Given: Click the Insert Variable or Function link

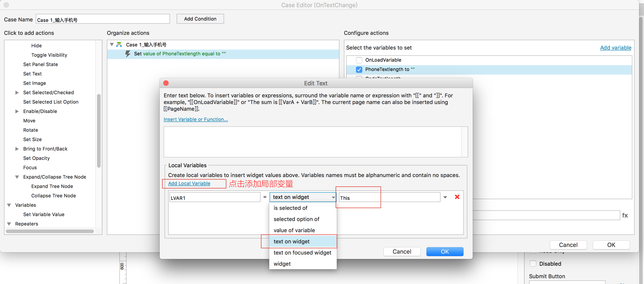Looking at the screenshot, I should [x=195, y=119].
